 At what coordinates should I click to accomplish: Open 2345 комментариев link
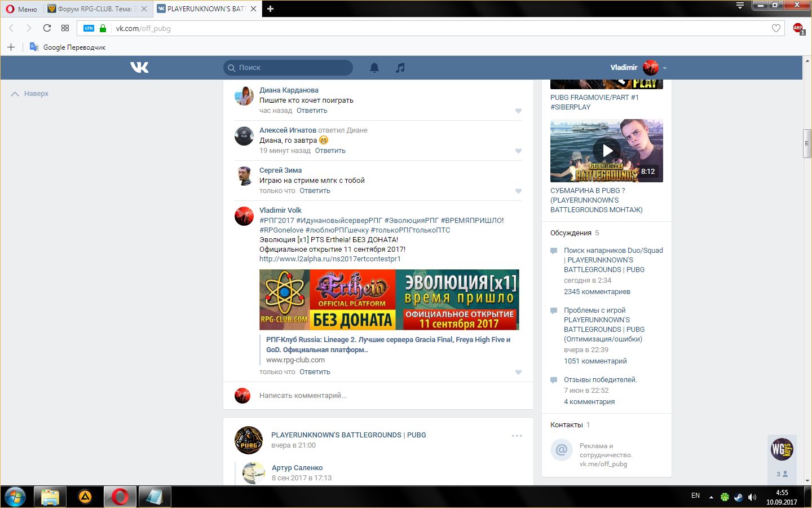[x=597, y=292]
